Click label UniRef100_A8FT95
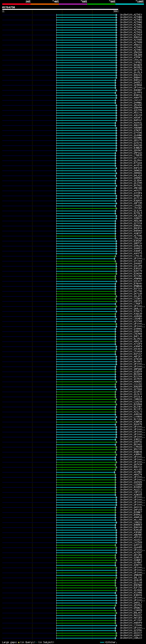The width and height of the screenshot is (146, 644). pos(131,203)
